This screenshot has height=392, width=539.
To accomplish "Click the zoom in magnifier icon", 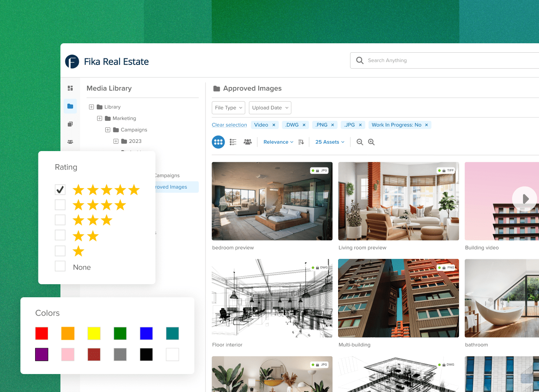I will [371, 142].
